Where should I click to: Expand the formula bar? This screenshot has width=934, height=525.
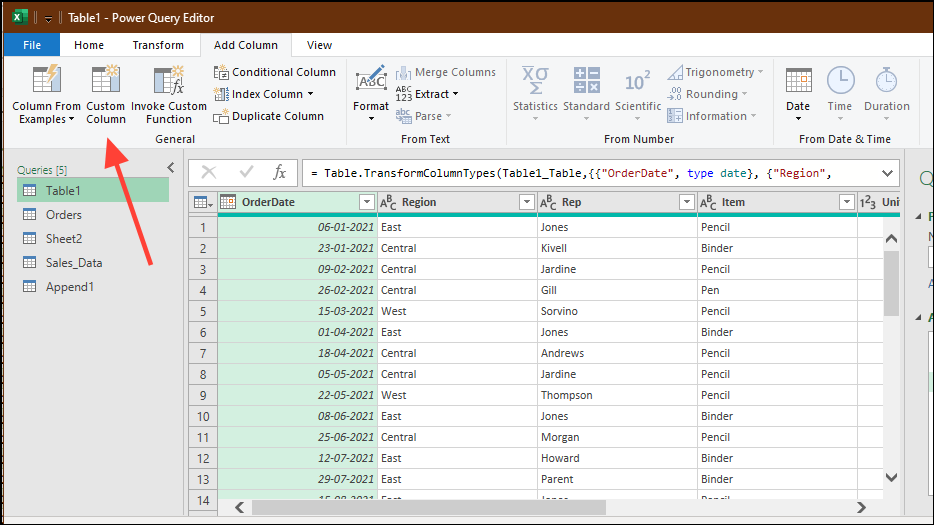887,173
